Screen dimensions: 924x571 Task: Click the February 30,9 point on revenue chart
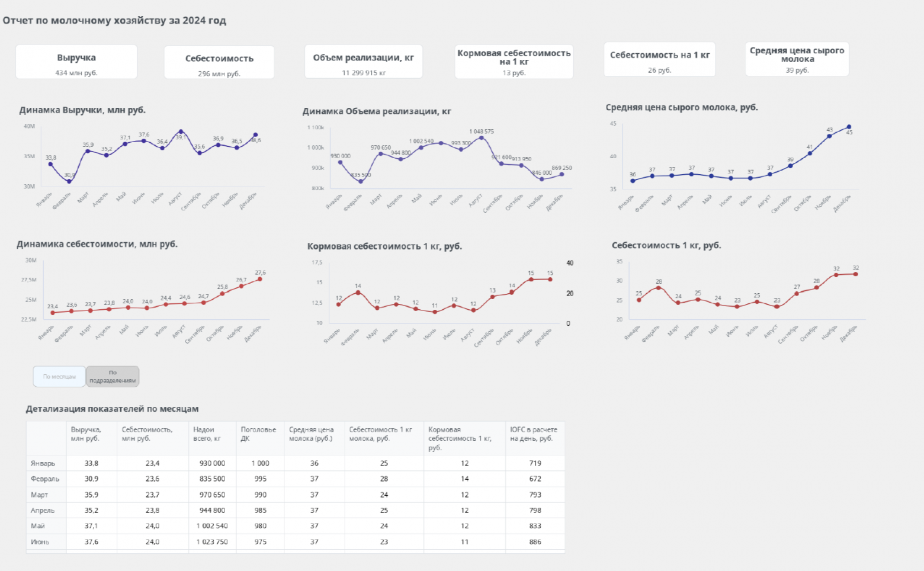(69, 181)
